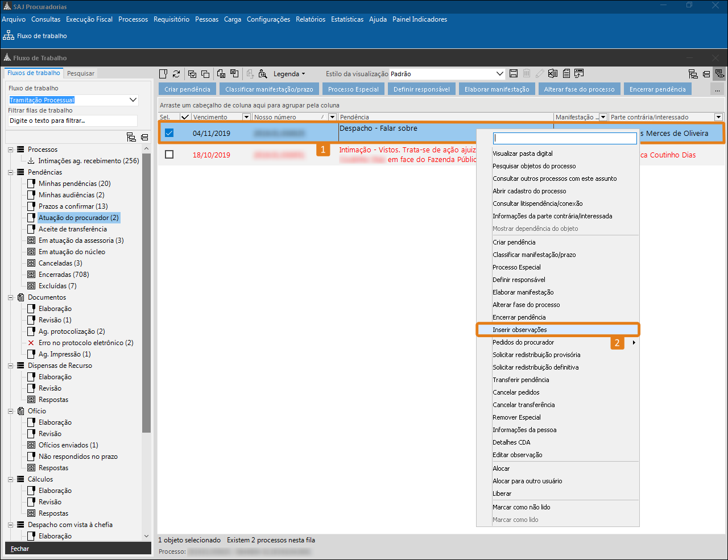Click the Vencimento column header
The height and width of the screenshot is (560, 728).
tap(217, 117)
